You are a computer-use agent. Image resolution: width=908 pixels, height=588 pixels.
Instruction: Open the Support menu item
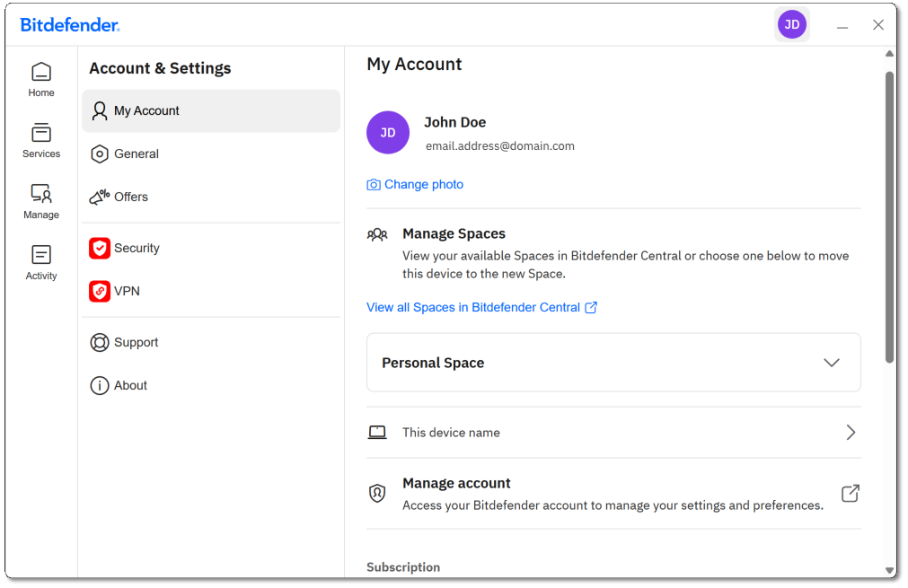pyautogui.click(x=136, y=343)
